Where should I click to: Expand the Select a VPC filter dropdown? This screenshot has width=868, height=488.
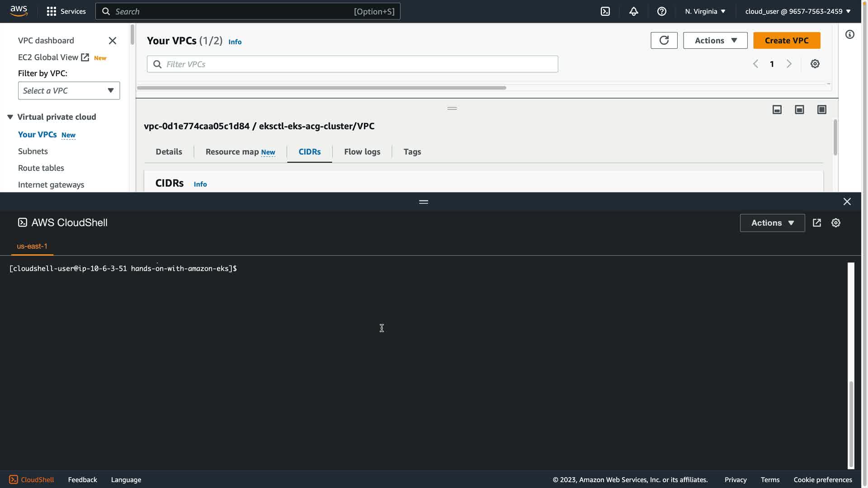(69, 90)
